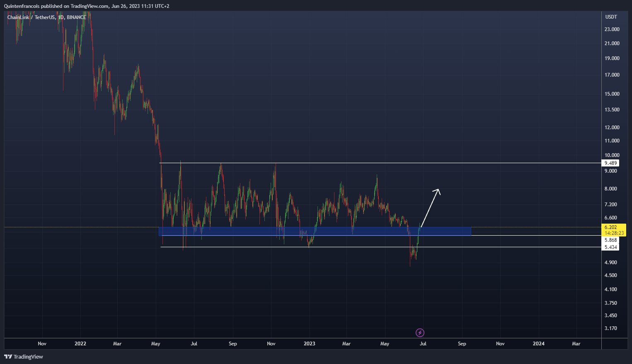
Task: Click the 2024 label on time axis
Action: 539,344
